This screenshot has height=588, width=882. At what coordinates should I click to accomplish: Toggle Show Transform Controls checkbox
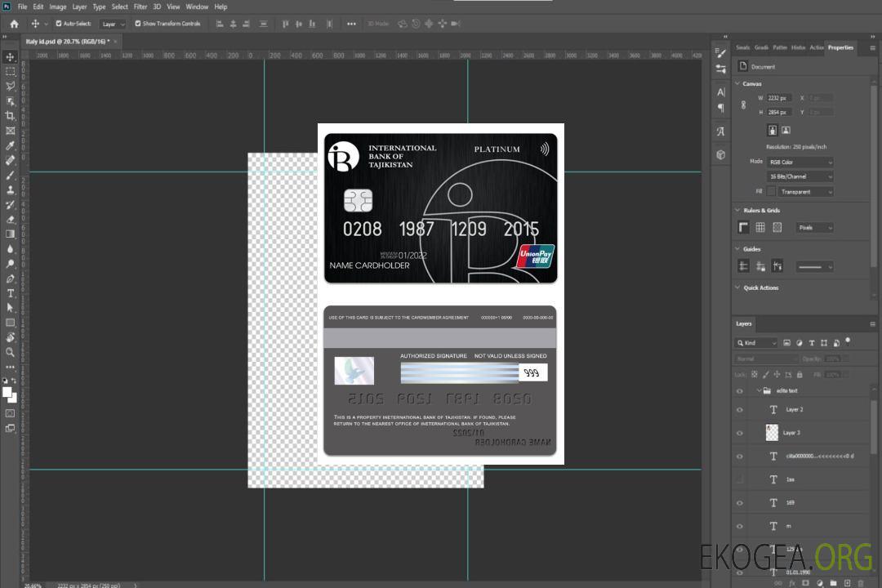click(138, 24)
